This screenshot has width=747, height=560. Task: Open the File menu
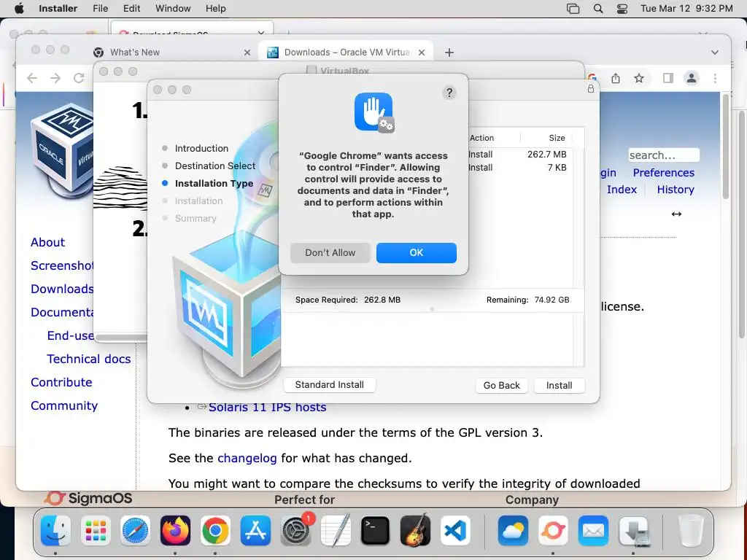click(100, 9)
